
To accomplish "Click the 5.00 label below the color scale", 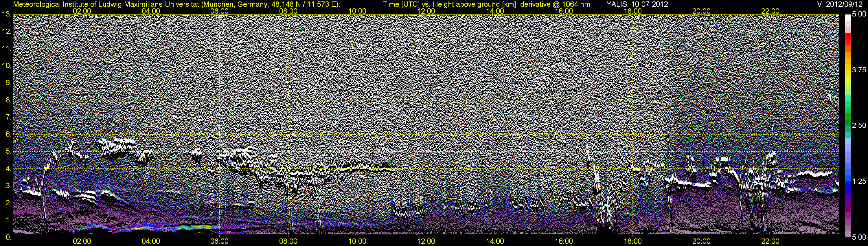I will coord(858,238).
